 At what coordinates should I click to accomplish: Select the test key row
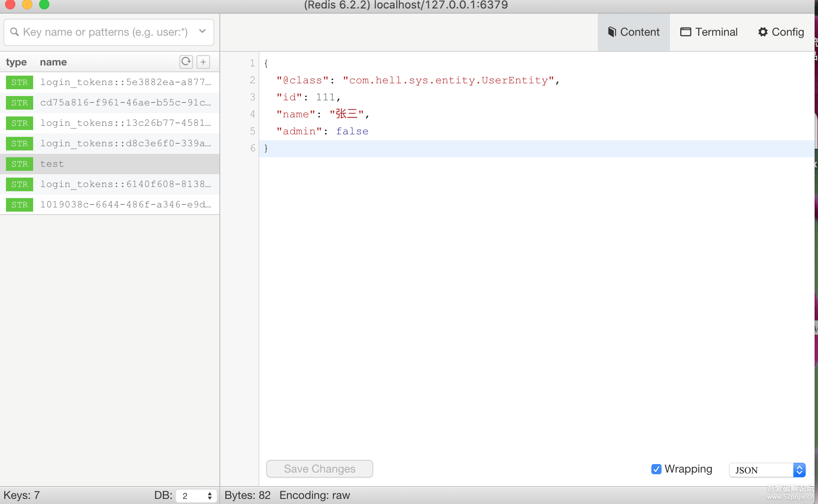click(110, 164)
